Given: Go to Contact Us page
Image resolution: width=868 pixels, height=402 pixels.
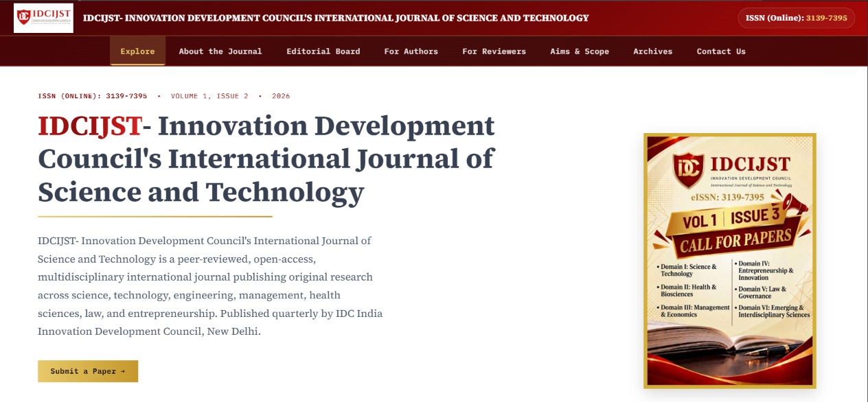Looking at the screenshot, I should click(x=721, y=51).
